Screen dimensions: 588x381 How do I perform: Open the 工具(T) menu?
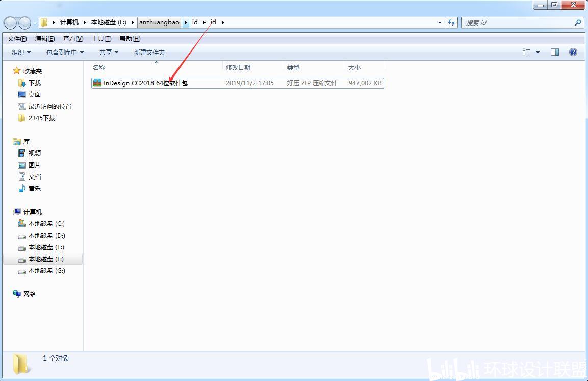pos(101,39)
